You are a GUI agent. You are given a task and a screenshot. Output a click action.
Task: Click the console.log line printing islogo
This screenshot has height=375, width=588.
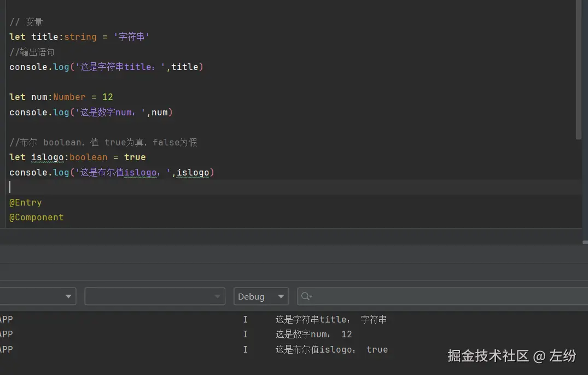(x=112, y=172)
